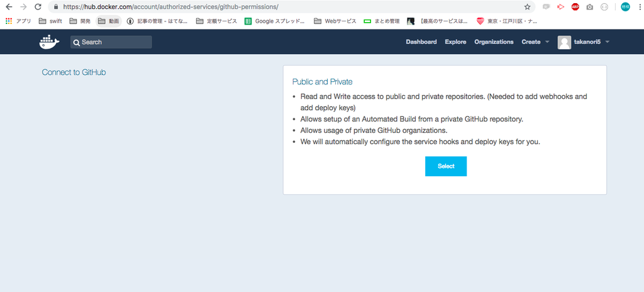Reload the current page
This screenshot has width=644, height=292.
[x=38, y=6]
